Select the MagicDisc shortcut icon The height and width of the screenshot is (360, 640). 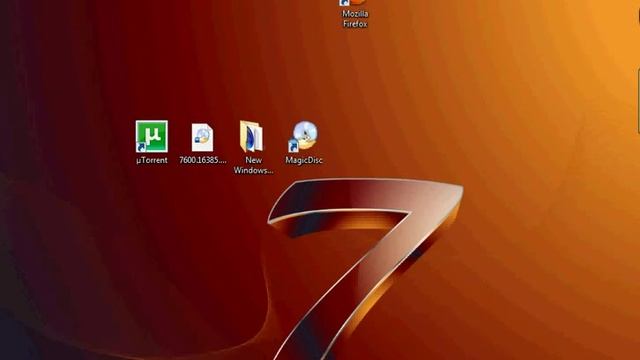click(303, 136)
